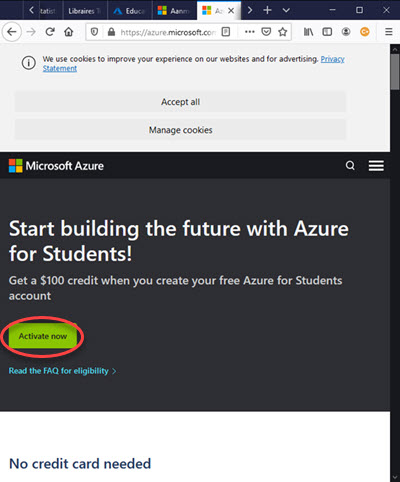The image size is (400, 482).
Task: Reload the current page
Action: click(50, 32)
